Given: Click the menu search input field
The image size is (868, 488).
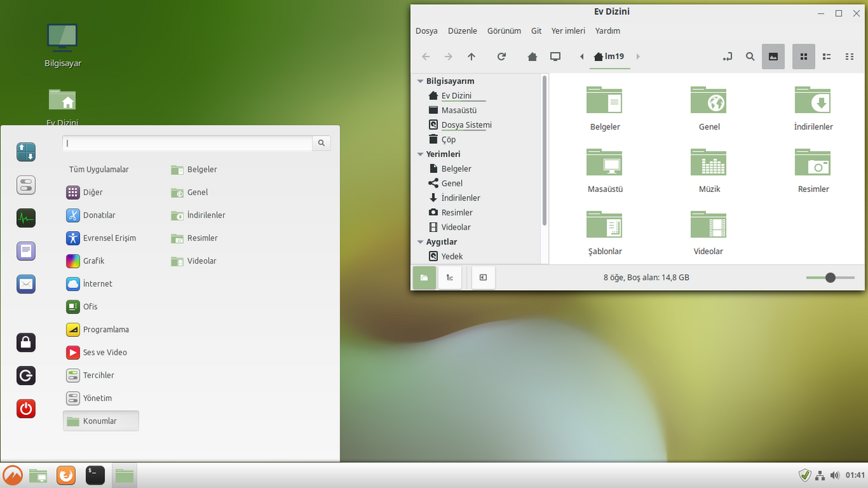Looking at the screenshot, I should [188, 143].
